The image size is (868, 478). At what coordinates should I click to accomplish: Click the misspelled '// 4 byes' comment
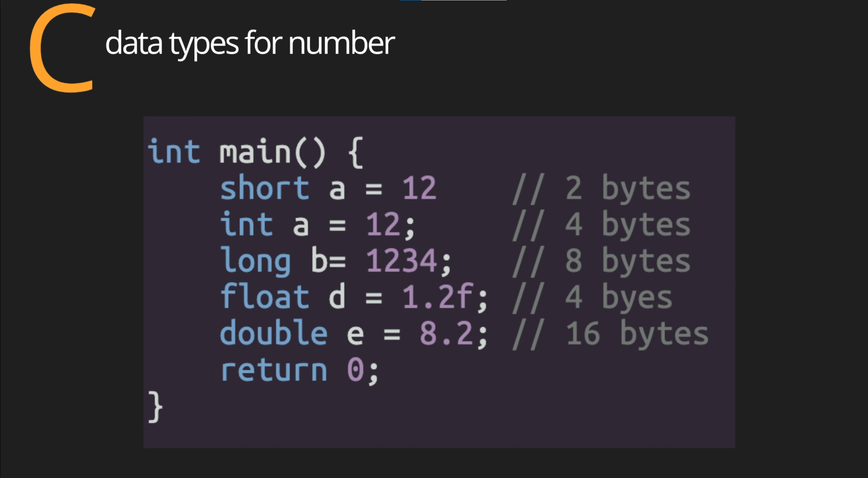point(592,297)
